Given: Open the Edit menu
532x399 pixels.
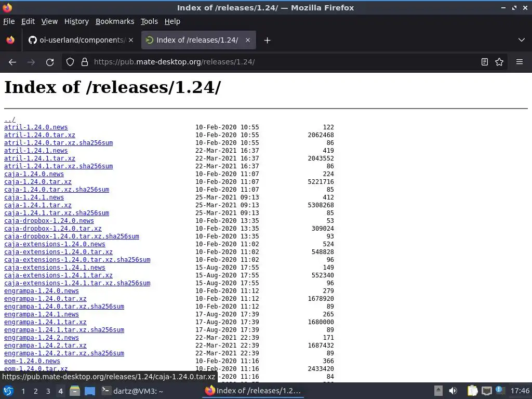Looking at the screenshot, I should point(28,21).
